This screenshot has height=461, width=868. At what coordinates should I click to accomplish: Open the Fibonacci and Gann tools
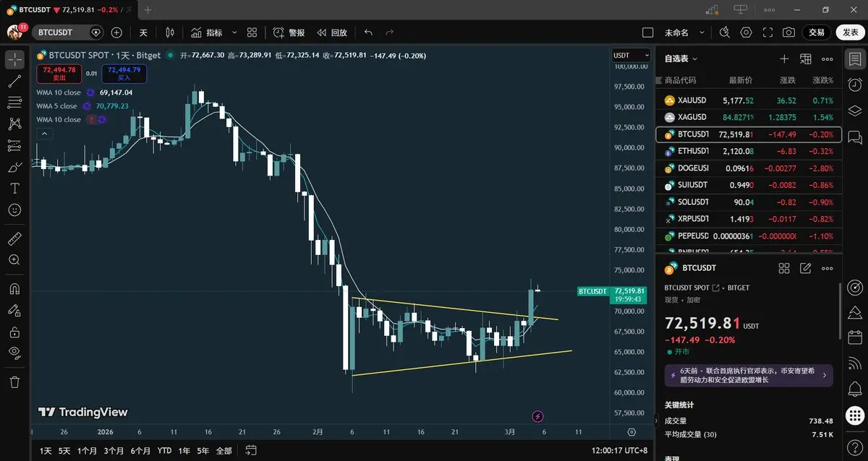tap(14, 103)
